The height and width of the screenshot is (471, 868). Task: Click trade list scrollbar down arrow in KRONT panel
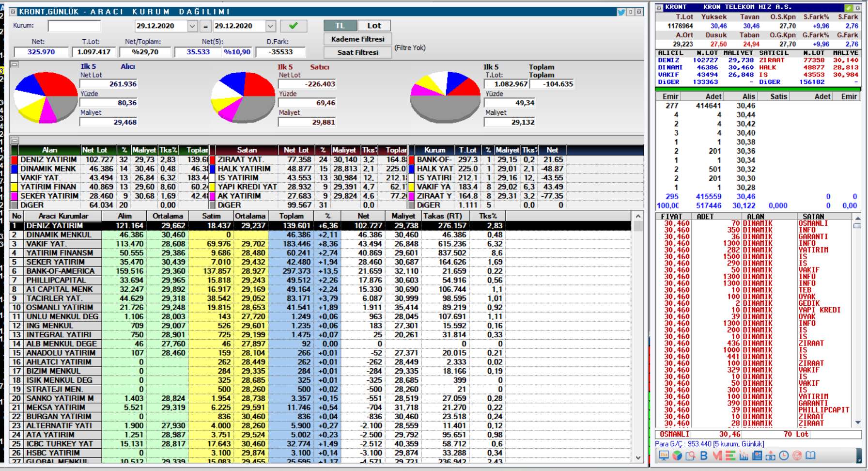coord(858,423)
